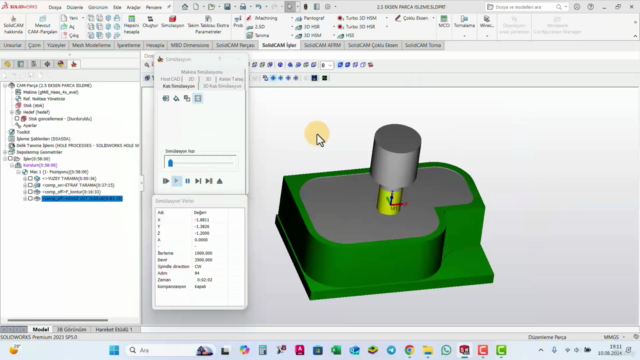Collapse the Kurulum tree node
This screenshot has height=360, width=640.
(12, 165)
